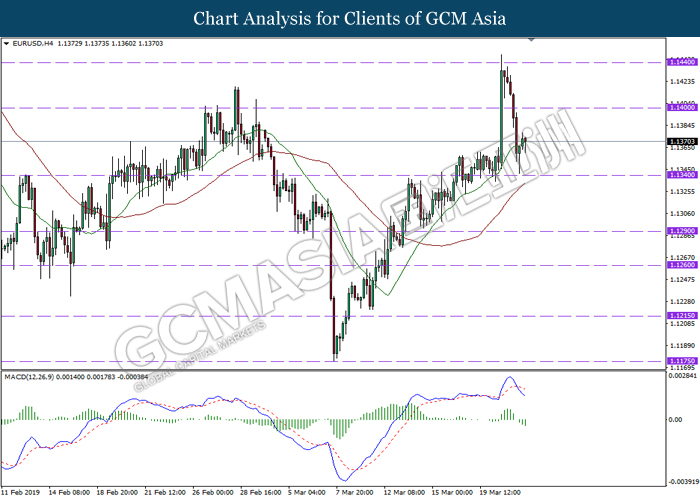
Task: Click the MACD 0.00 zero level label
Action: point(675,420)
